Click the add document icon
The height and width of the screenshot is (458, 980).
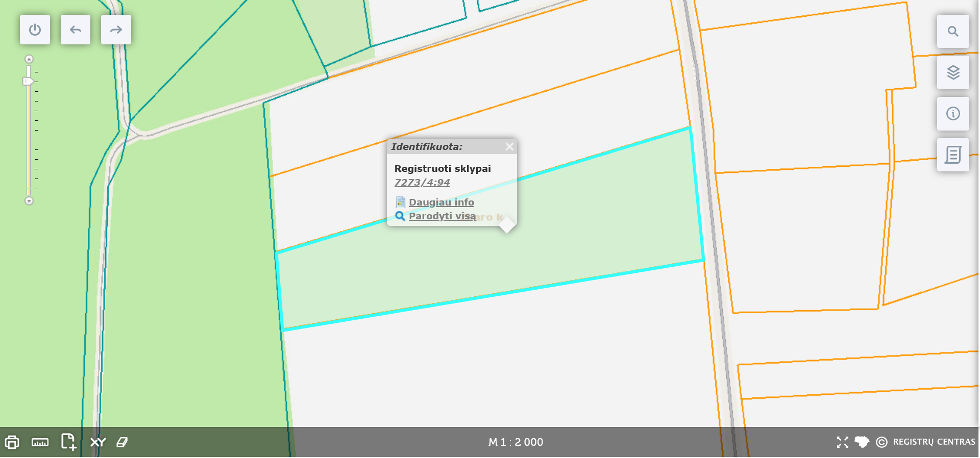coord(68,442)
